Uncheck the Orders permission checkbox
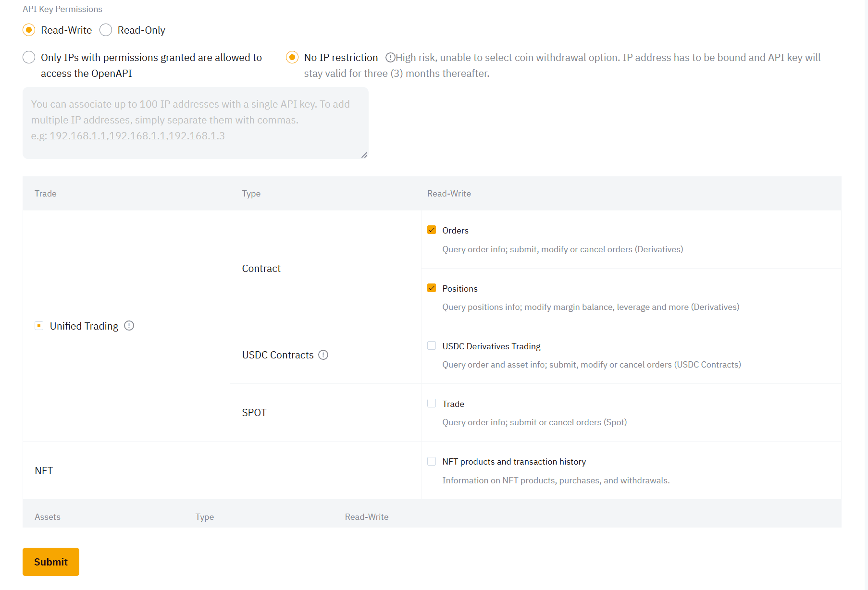 coord(432,230)
